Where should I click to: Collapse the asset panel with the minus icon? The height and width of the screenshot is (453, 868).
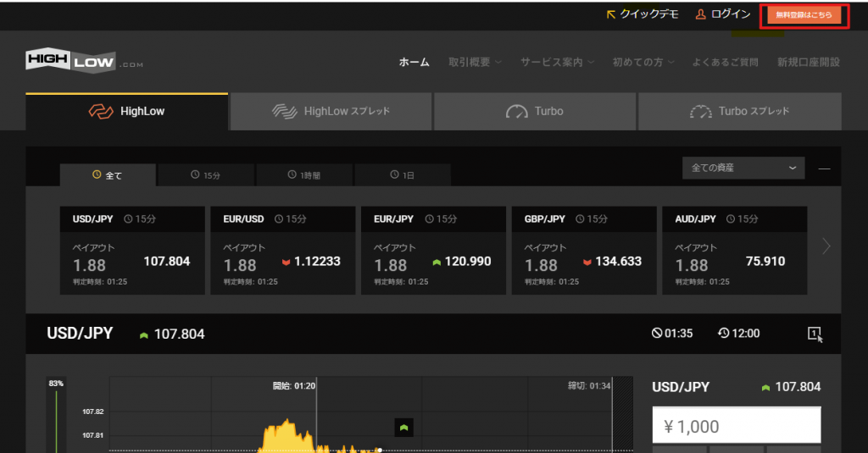[824, 168]
